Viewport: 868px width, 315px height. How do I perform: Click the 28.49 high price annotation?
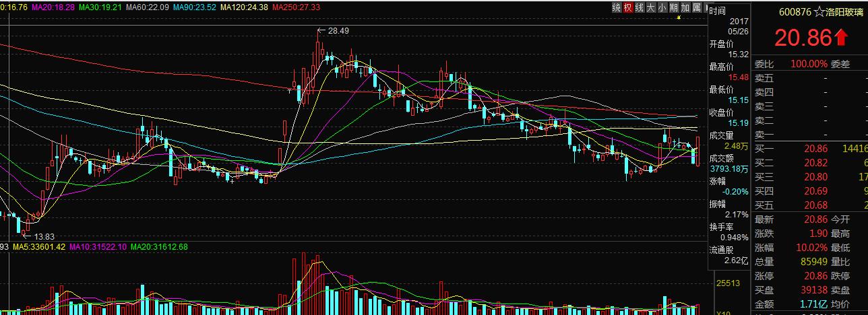click(x=339, y=30)
